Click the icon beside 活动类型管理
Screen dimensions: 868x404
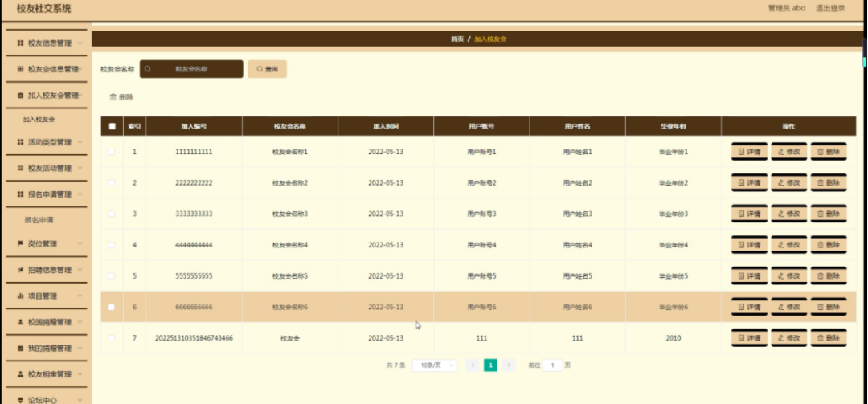click(20, 142)
